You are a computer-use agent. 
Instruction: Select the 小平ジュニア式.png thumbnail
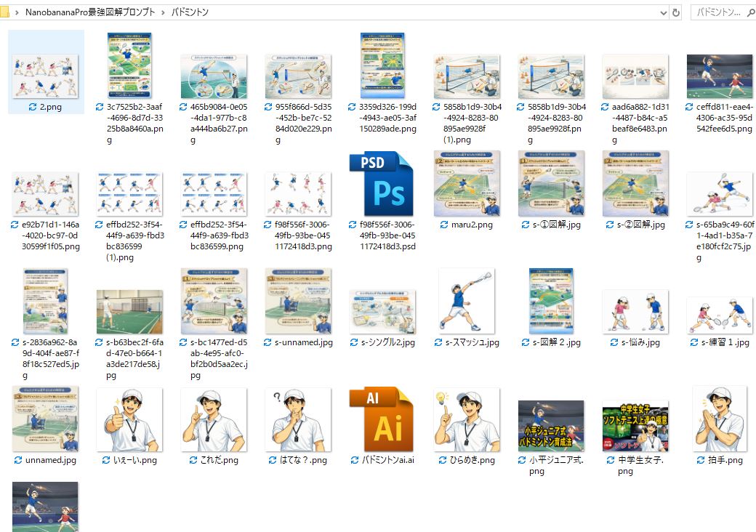tap(550, 425)
